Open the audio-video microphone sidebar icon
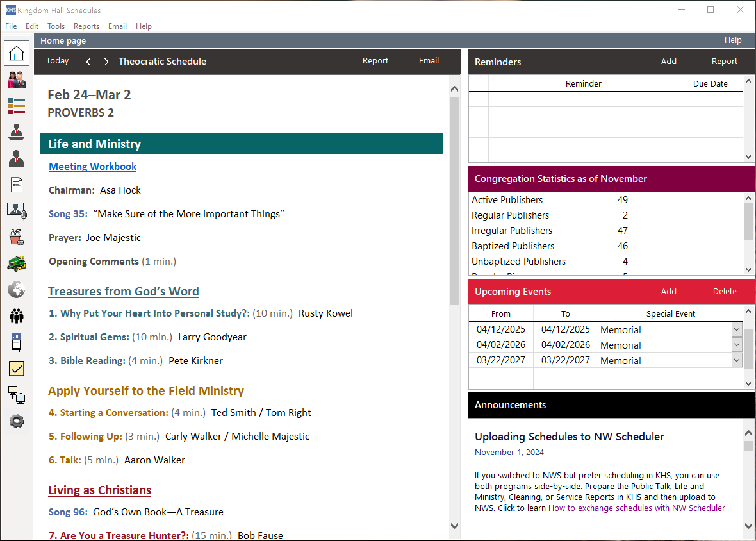 (17, 211)
